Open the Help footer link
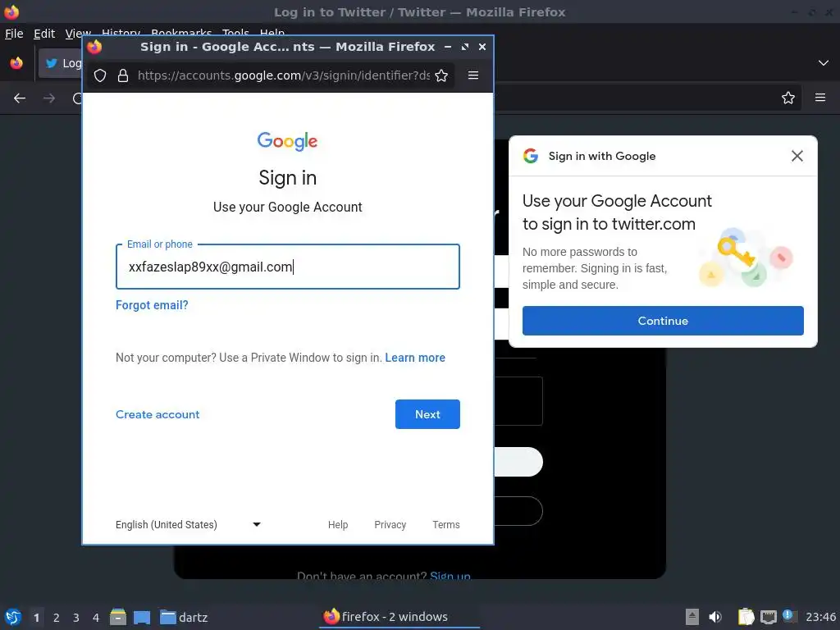Image resolution: width=840 pixels, height=630 pixels. click(338, 524)
